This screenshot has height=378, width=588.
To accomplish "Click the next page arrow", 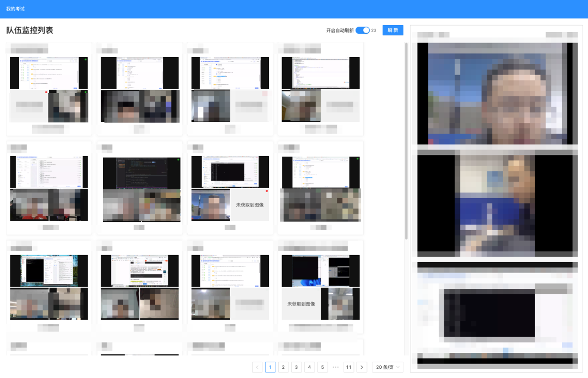I will (x=362, y=367).
